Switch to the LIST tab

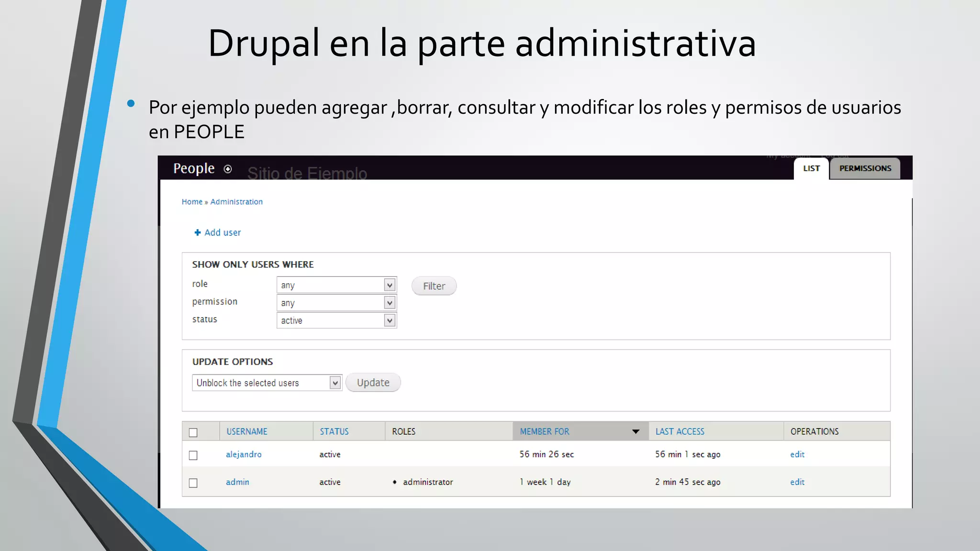click(x=812, y=168)
